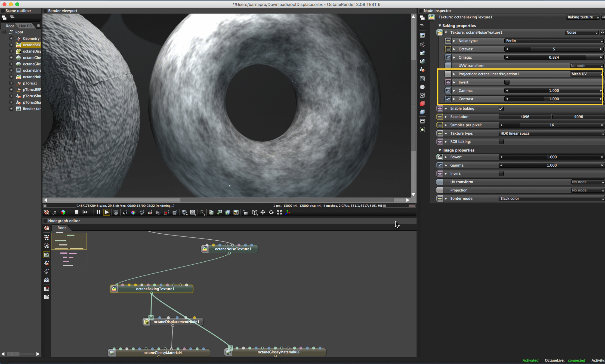Pause the render with the pause button
Viewport: 605px width, 364px height.
point(98,213)
